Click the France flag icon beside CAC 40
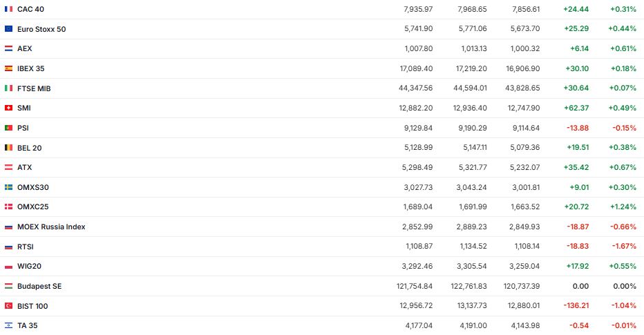Image resolution: width=644 pixels, height=335 pixels. pos(8,9)
